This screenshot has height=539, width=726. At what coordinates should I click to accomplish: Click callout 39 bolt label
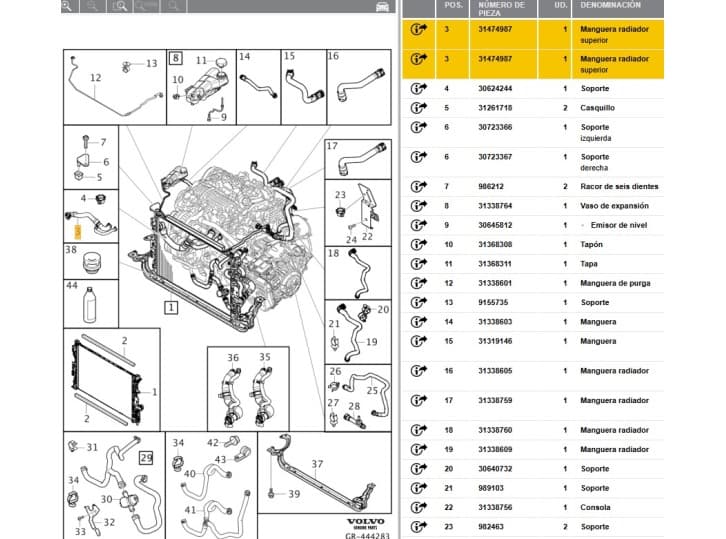click(x=294, y=494)
